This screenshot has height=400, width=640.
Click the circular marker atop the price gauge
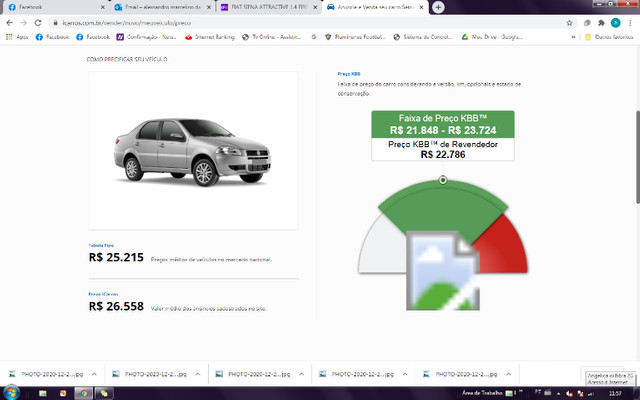coord(443,180)
